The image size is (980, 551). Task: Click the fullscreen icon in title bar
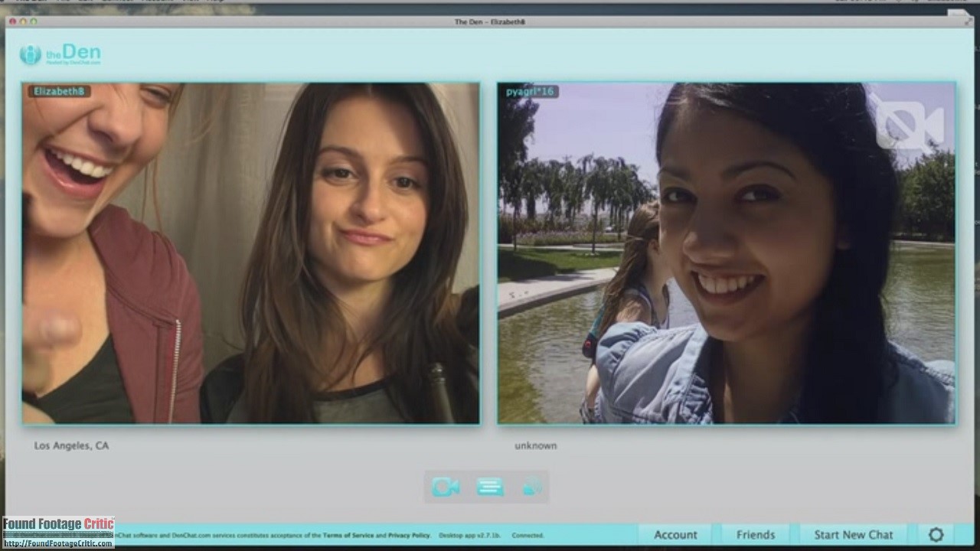pyautogui.click(x=966, y=21)
